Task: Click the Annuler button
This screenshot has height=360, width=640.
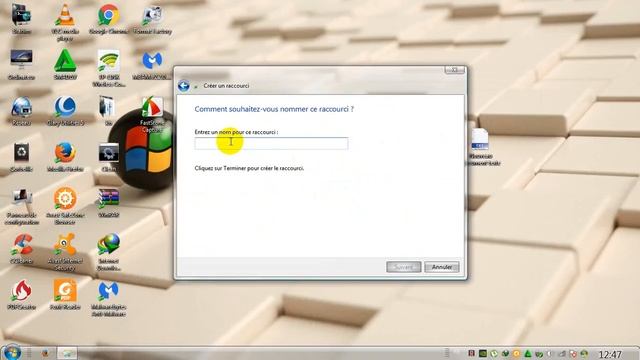Action: point(442,267)
